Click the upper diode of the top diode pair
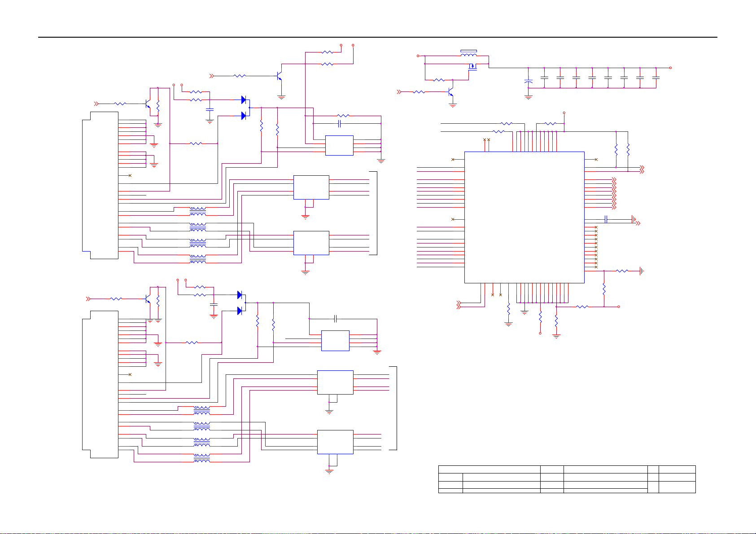Viewport: 756px width, 534px height. tap(244, 100)
